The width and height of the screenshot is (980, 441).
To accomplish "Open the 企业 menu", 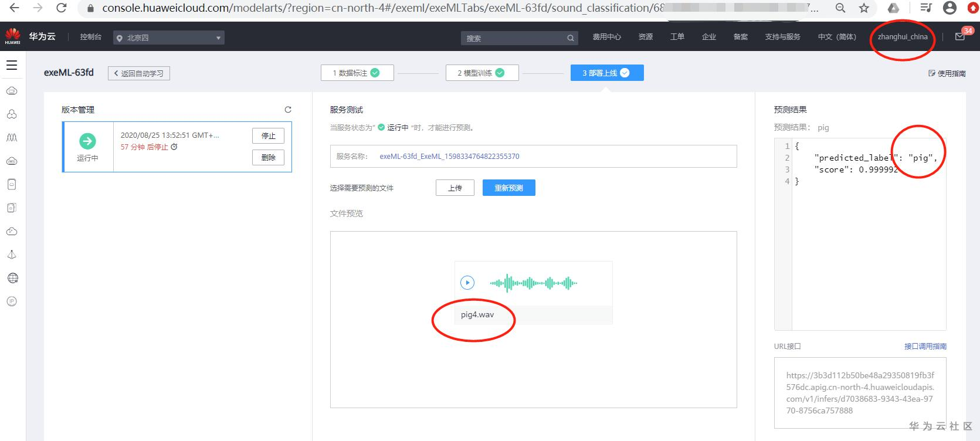I will pyautogui.click(x=709, y=37).
